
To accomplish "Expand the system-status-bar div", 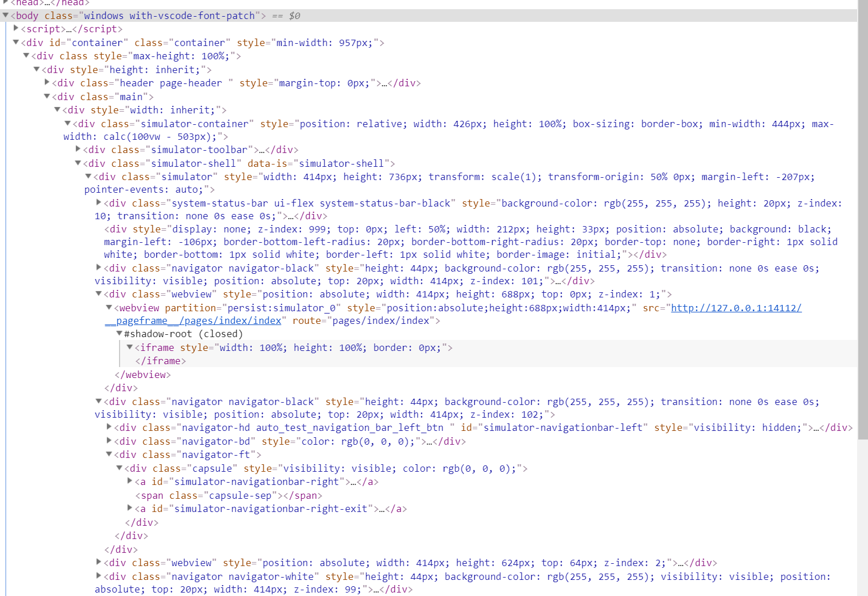I will (x=99, y=203).
